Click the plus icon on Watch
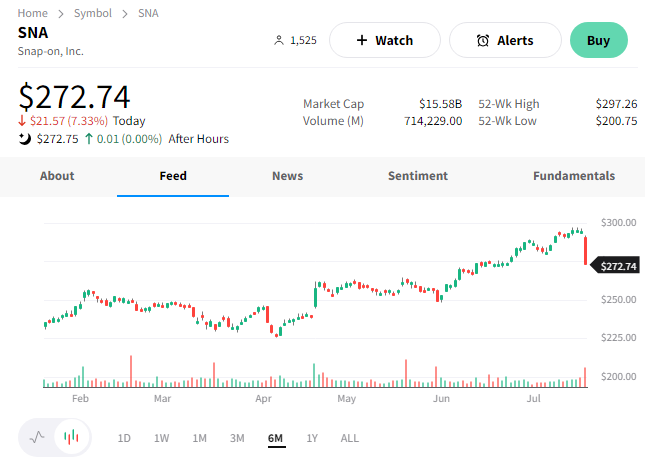Viewport: 645px width, 461px height. point(362,41)
